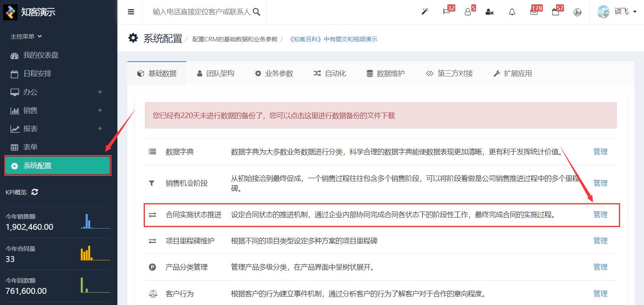
Task: Expand the 办公 submenu plus
Action: click(100, 92)
